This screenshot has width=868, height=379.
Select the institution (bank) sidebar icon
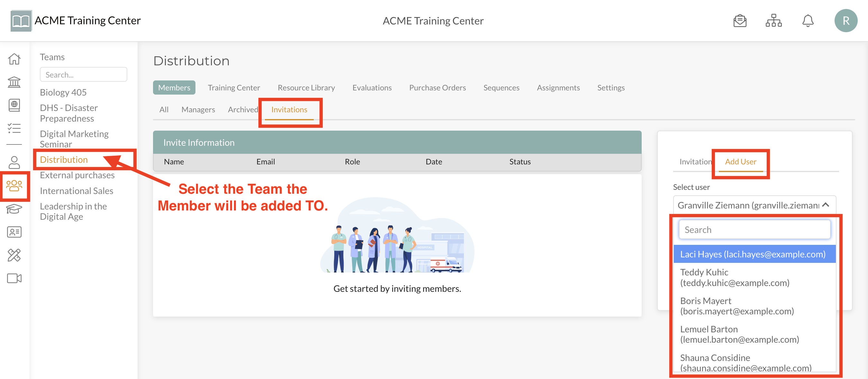pos(14,82)
